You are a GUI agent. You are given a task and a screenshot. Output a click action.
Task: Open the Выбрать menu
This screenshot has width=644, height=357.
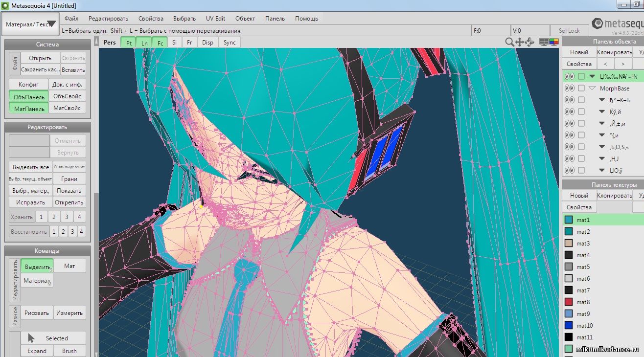184,19
